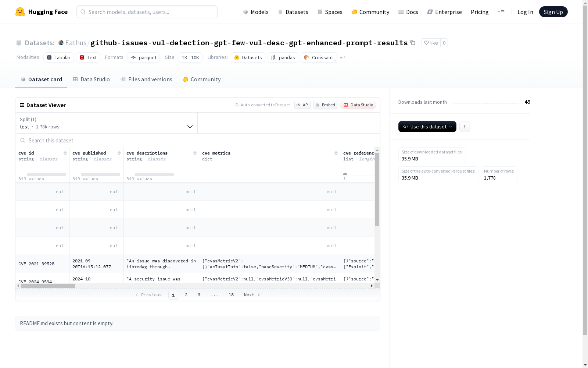Open Enterprise in the top navigation
This screenshot has height=368, width=588.
click(445, 12)
